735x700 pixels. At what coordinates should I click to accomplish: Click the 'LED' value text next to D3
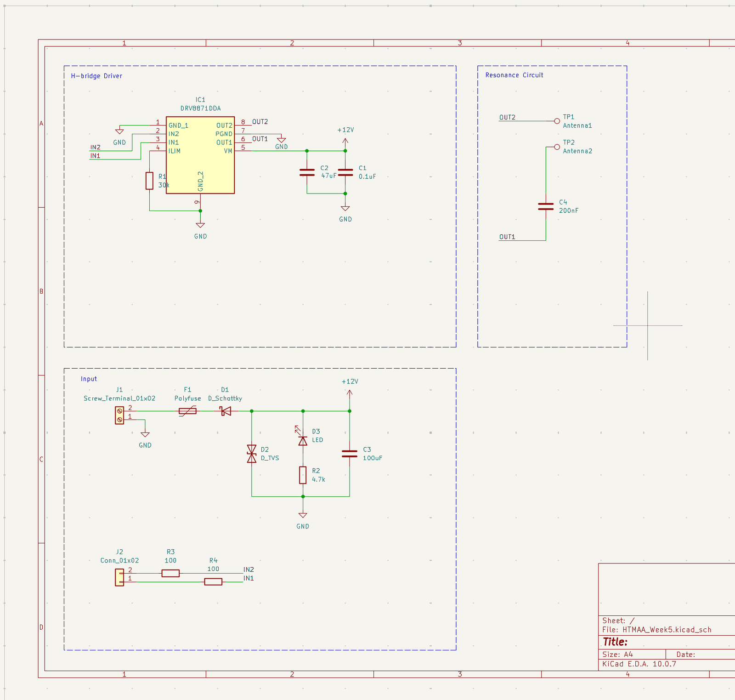pyautogui.click(x=317, y=440)
